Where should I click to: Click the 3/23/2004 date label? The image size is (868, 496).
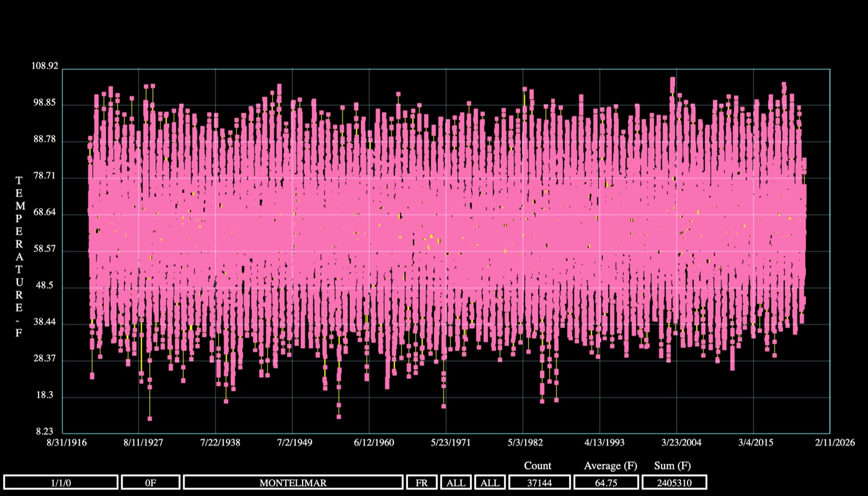[681, 442]
